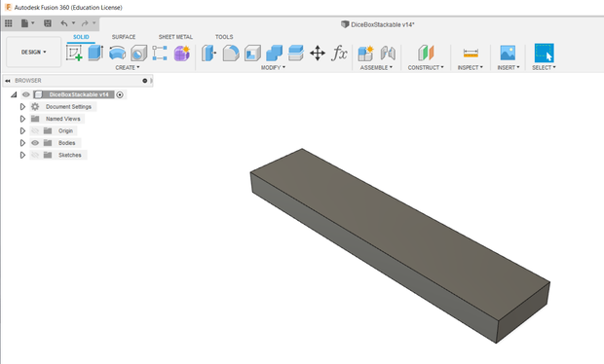This screenshot has width=604, height=364.
Task: Switch to the SURFACE tab
Action: point(124,37)
